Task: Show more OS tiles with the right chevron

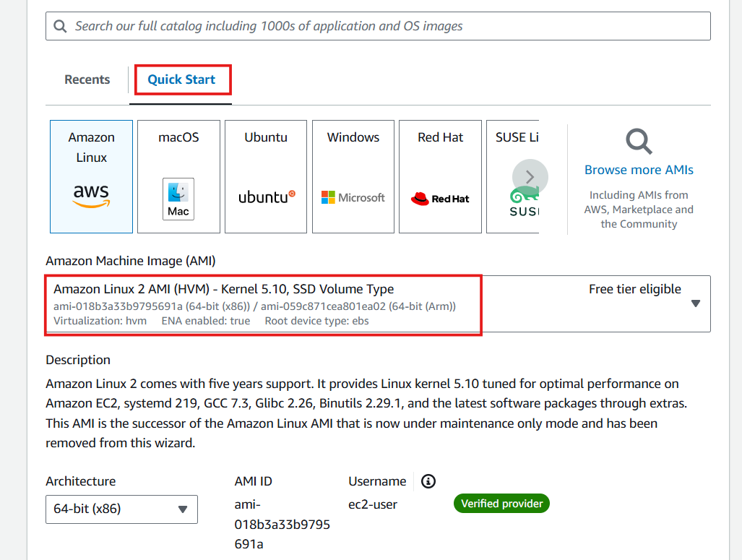Action: (x=530, y=177)
